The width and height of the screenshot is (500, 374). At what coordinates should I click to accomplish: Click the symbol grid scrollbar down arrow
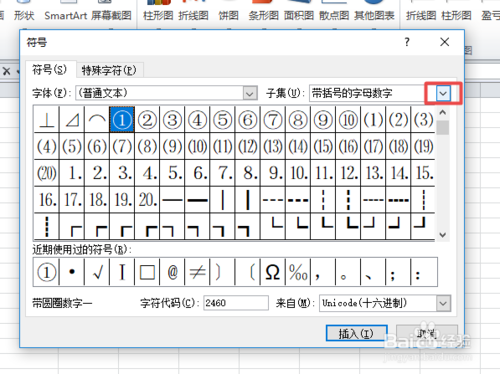click(443, 235)
